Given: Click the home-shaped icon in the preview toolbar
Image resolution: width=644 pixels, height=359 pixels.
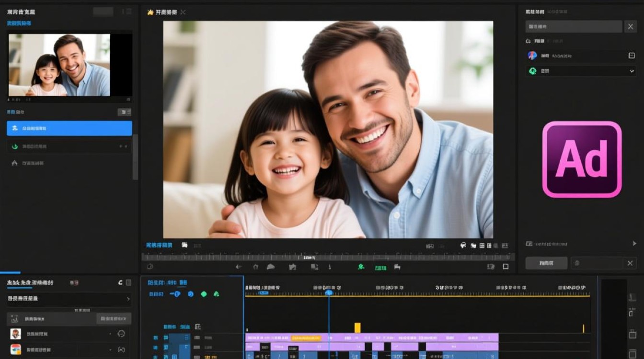Looking at the screenshot, I should 255,267.
